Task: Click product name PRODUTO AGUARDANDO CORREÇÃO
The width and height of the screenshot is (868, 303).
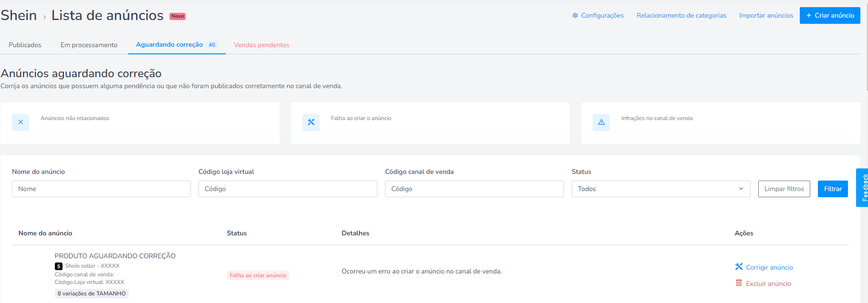Action: [x=115, y=256]
